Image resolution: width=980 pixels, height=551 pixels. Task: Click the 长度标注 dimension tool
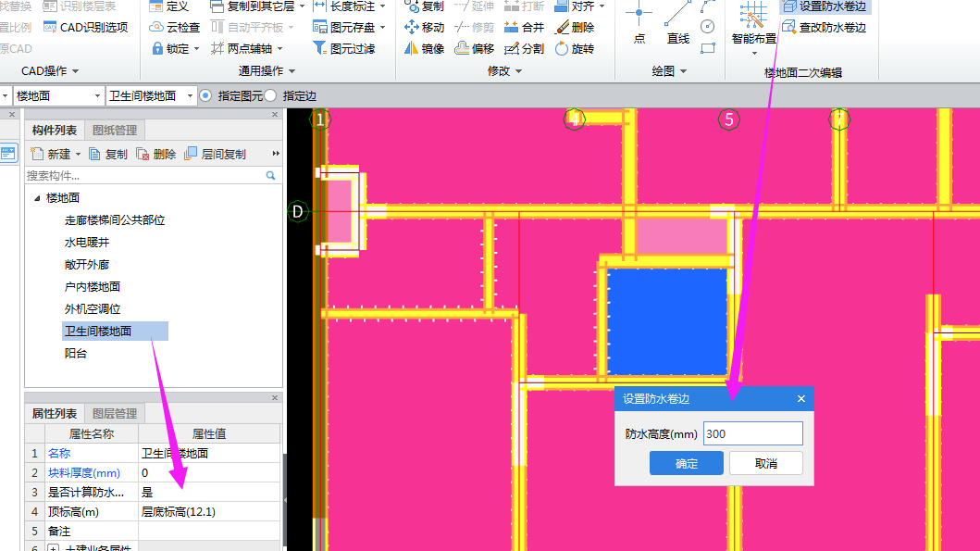coord(349,6)
